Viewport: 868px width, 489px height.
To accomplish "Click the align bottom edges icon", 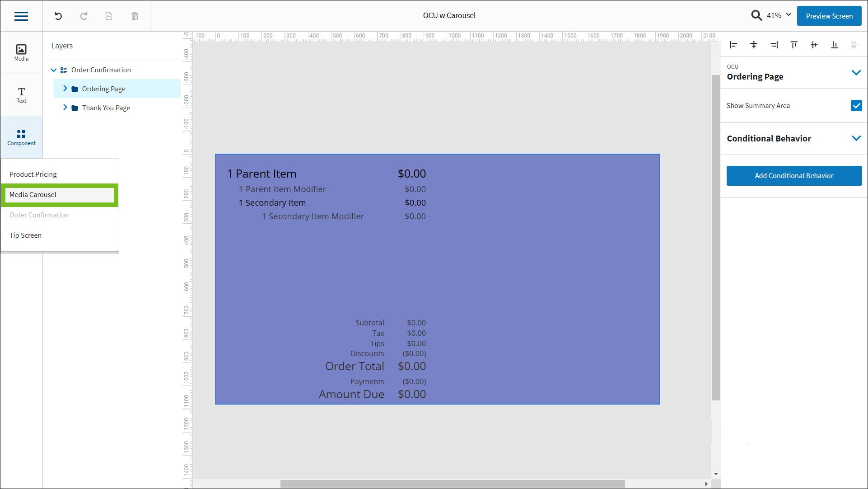I will pos(834,45).
